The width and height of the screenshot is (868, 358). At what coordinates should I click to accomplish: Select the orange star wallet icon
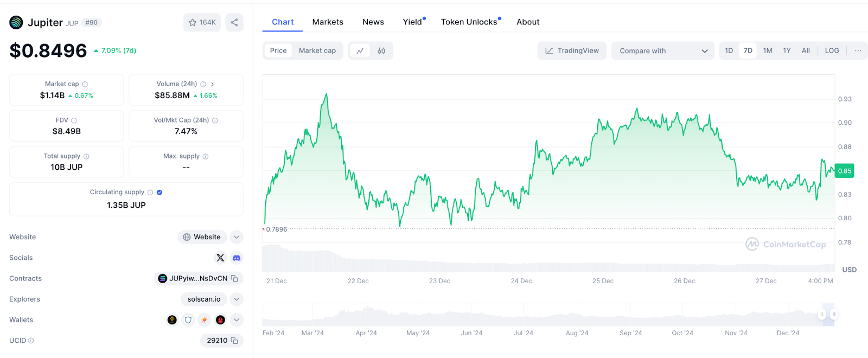click(205, 320)
